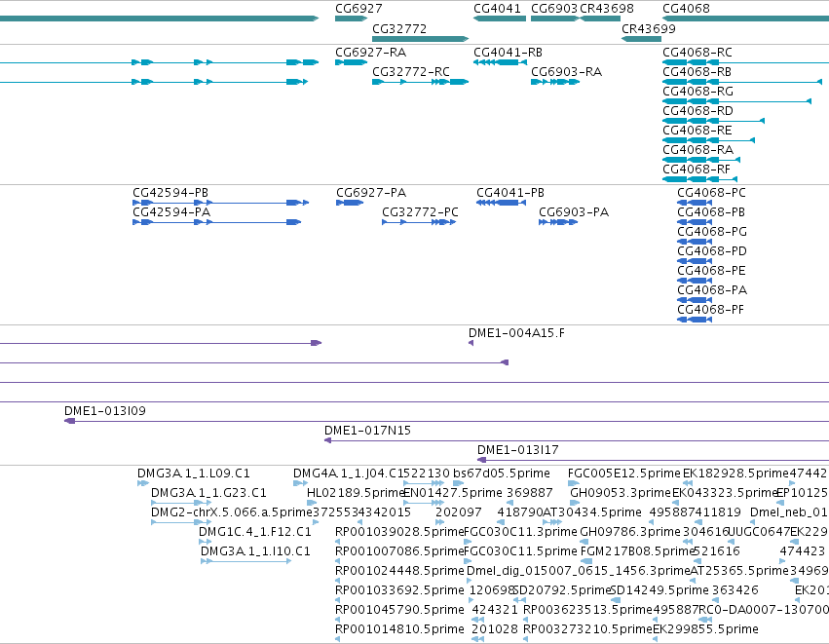Click the CR43699 gene label
This screenshot has width=829, height=644.
tap(648, 28)
